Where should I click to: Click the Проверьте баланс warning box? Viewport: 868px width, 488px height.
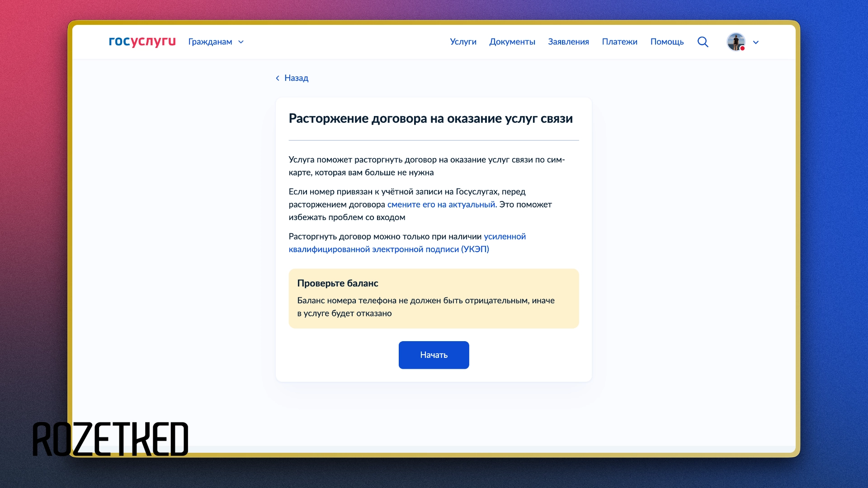(434, 299)
